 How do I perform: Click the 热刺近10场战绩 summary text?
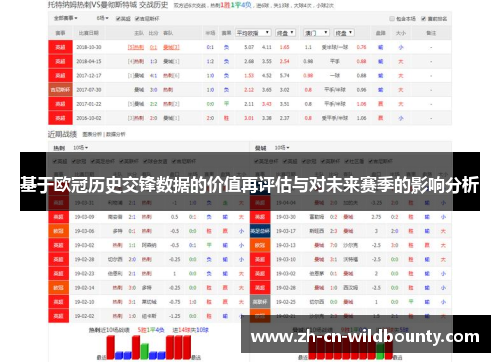click(x=109, y=330)
